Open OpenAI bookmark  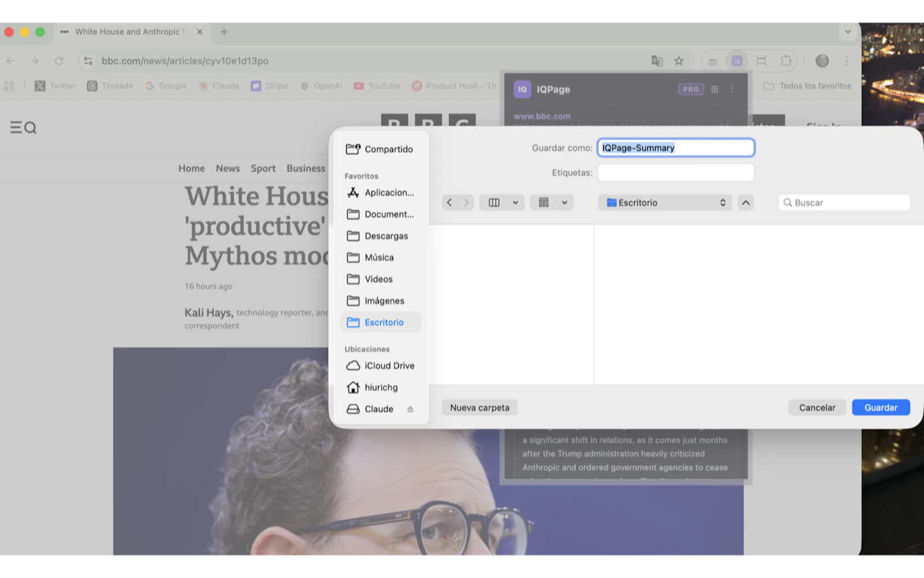tap(321, 86)
